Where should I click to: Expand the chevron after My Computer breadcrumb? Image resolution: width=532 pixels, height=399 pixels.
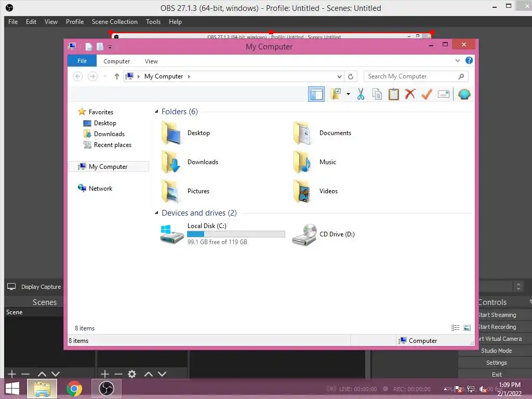pos(189,77)
